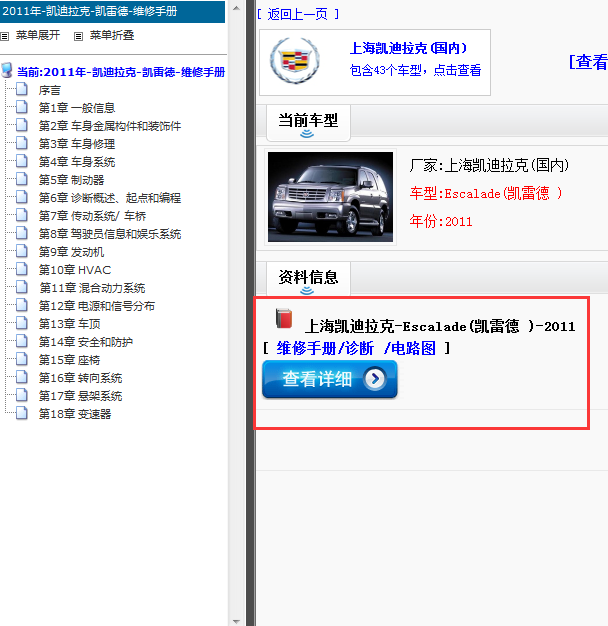
Task: Click the computer icon beside 当前:2011年-凯迪拉克
Action: (7, 70)
